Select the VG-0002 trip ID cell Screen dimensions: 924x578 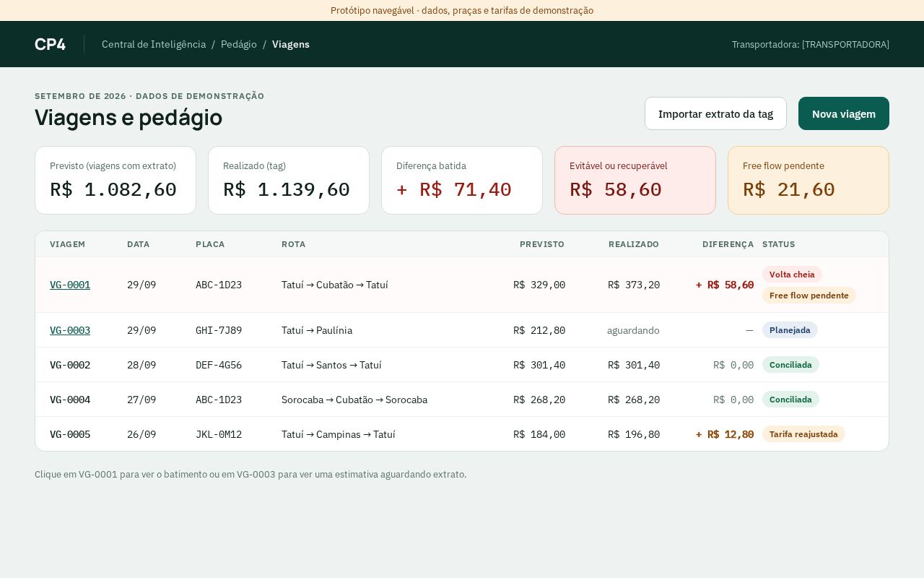click(70, 365)
